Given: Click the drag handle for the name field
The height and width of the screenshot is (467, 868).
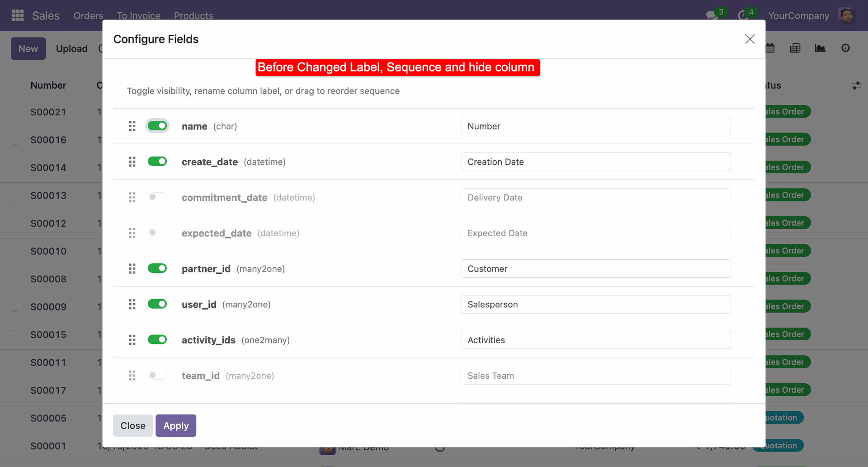Looking at the screenshot, I should (x=132, y=126).
